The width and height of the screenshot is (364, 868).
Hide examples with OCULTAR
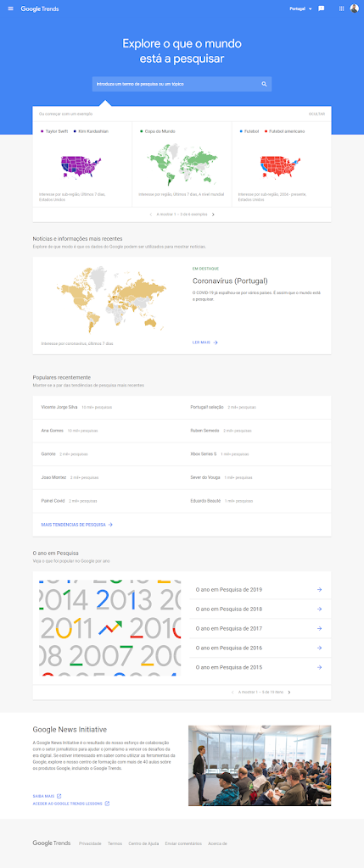(x=316, y=114)
